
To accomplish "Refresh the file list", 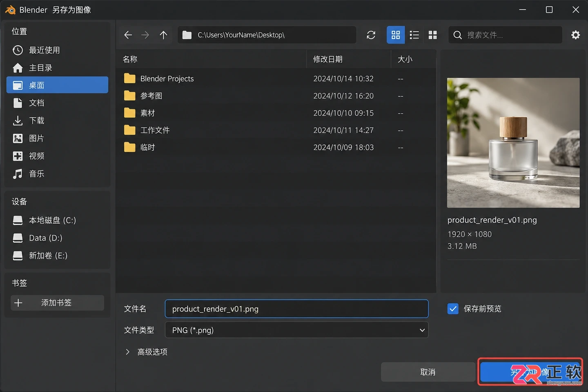I will pyautogui.click(x=371, y=35).
